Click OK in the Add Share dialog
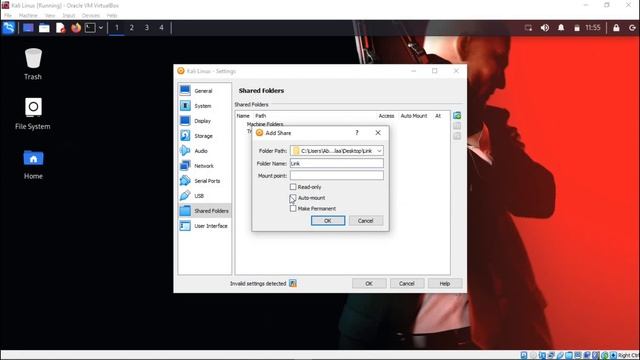This screenshot has height=360, width=640. pyautogui.click(x=328, y=220)
